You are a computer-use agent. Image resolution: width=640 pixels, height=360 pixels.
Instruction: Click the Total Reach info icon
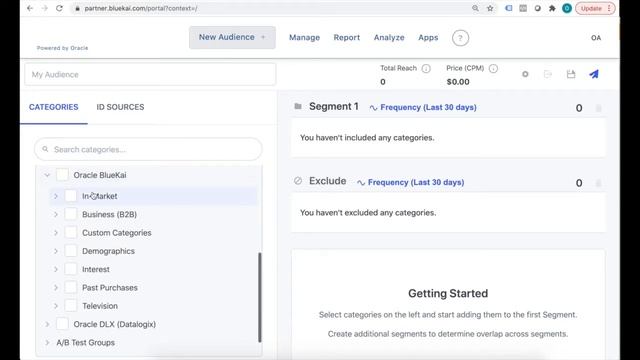(x=426, y=69)
